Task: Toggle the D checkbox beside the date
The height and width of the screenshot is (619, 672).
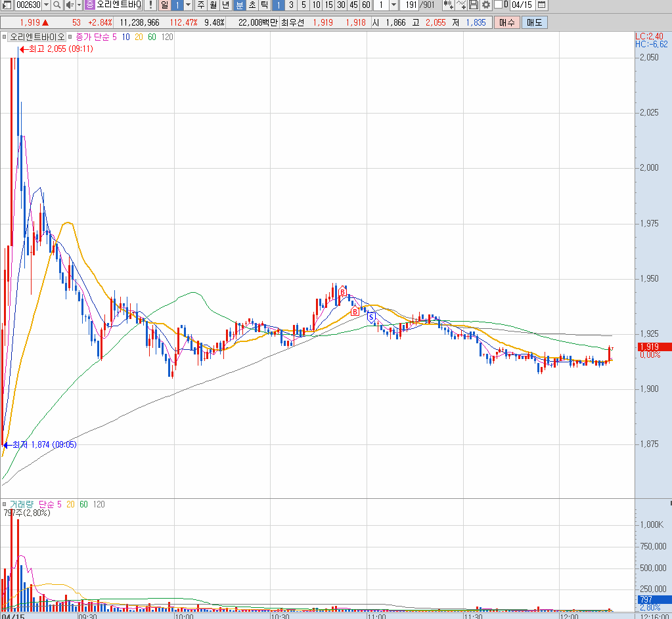Action: coord(498,5)
